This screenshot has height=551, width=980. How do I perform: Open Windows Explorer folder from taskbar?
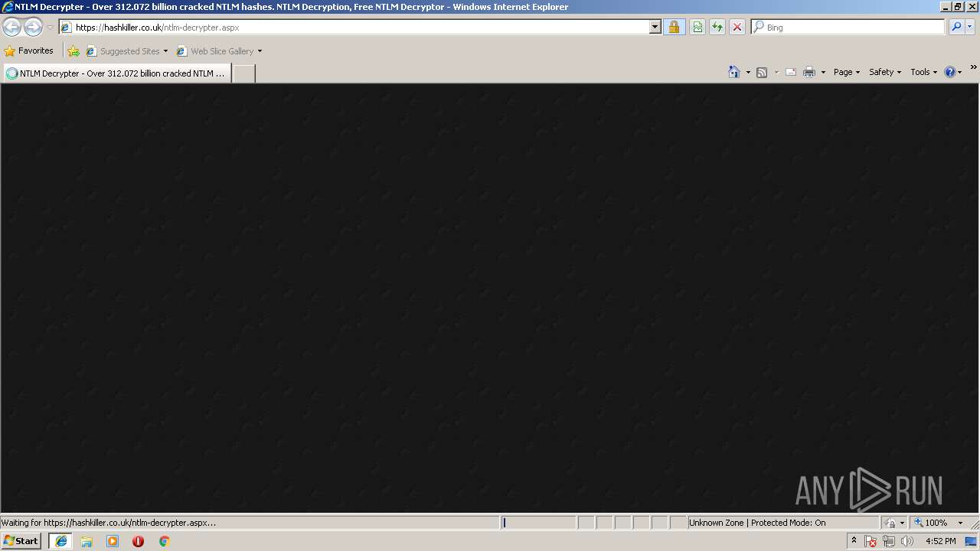point(87,541)
